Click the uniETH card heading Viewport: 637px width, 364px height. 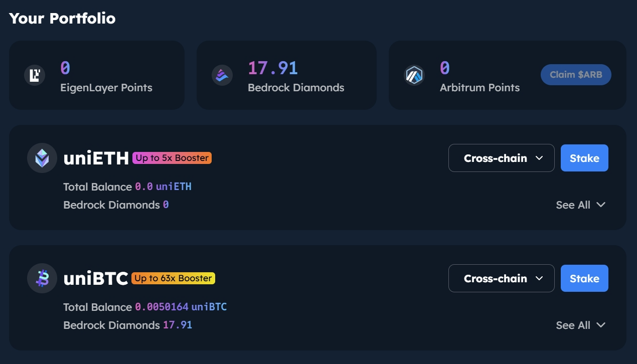[95, 157]
